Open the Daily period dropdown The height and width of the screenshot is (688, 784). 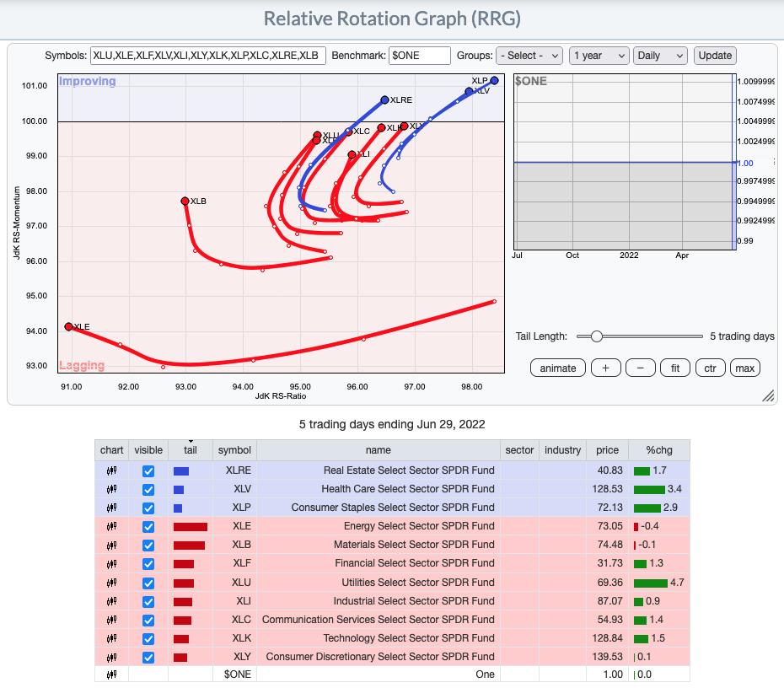click(x=660, y=56)
